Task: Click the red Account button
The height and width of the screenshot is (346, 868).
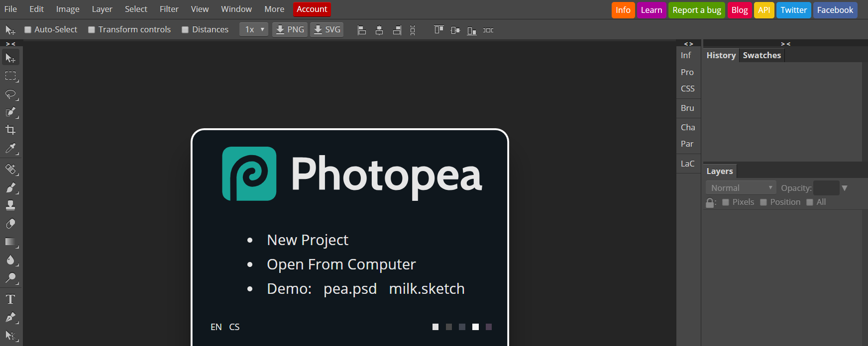Action: (312, 9)
